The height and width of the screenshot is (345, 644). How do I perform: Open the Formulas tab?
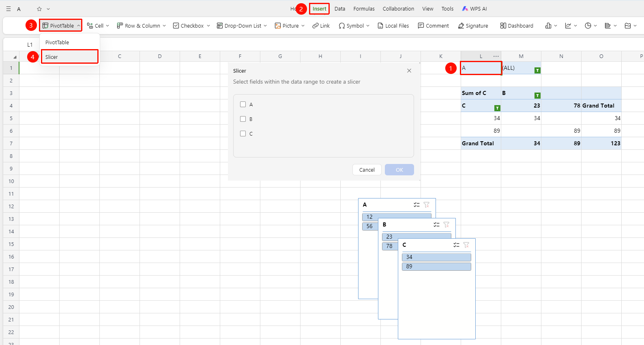(364, 9)
